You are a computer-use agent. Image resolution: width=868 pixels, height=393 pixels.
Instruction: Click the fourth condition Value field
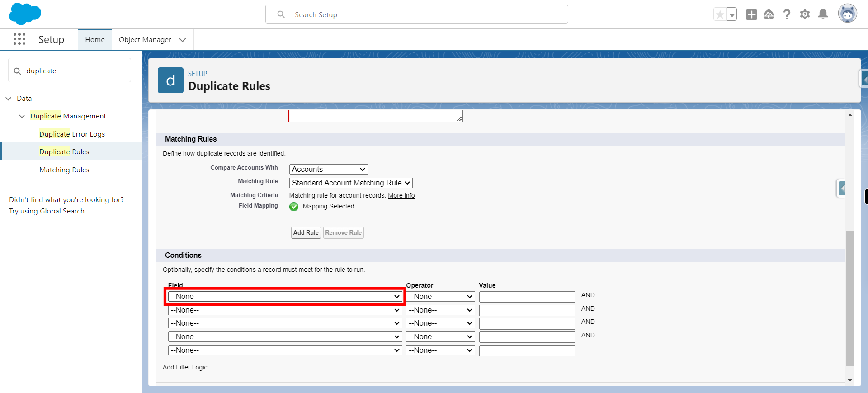(527, 337)
